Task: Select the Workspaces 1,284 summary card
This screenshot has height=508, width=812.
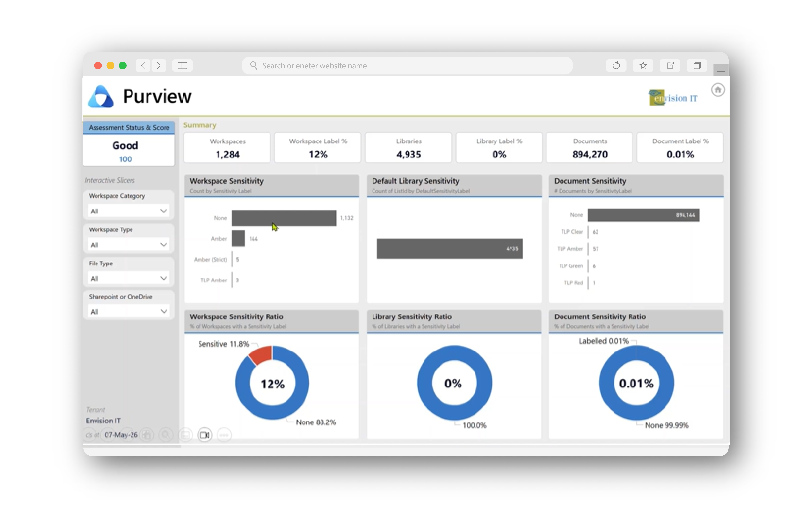Action: click(227, 148)
